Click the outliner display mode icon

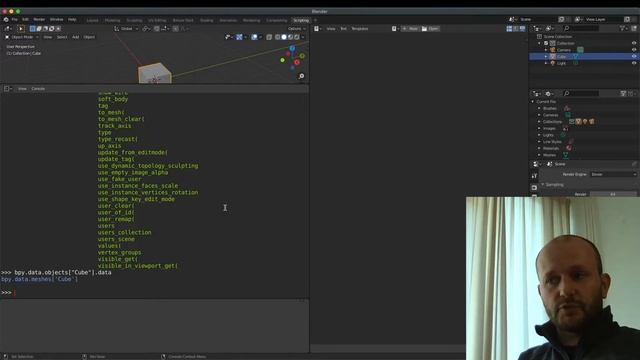point(549,28)
